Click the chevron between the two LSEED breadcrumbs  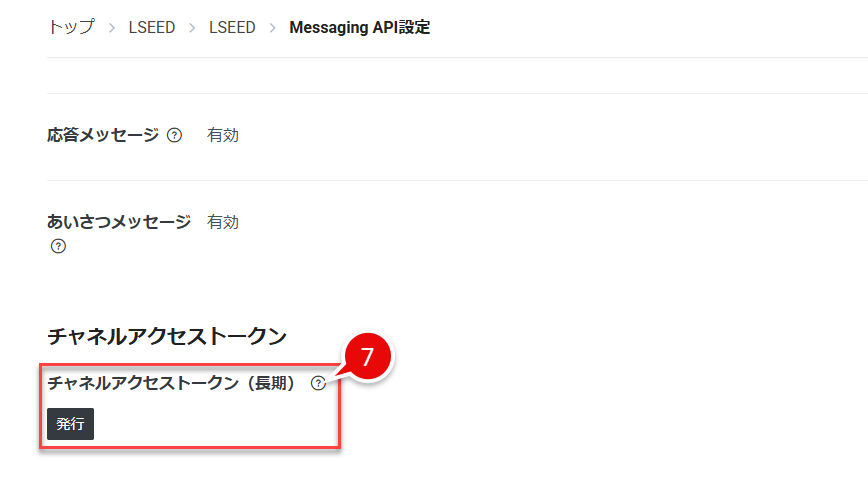click(x=192, y=28)
